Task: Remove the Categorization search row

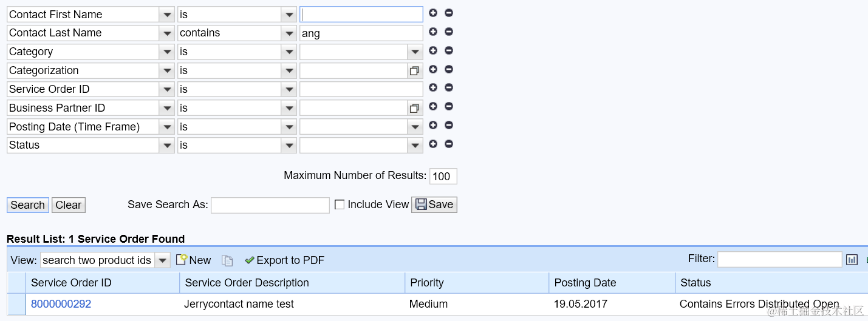Action: (x=449, y=69)
